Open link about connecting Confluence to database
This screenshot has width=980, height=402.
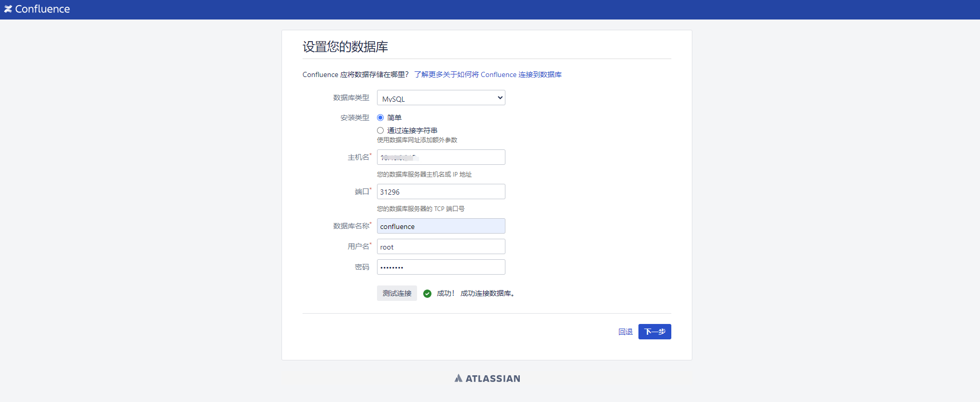[x=487, y=75]
